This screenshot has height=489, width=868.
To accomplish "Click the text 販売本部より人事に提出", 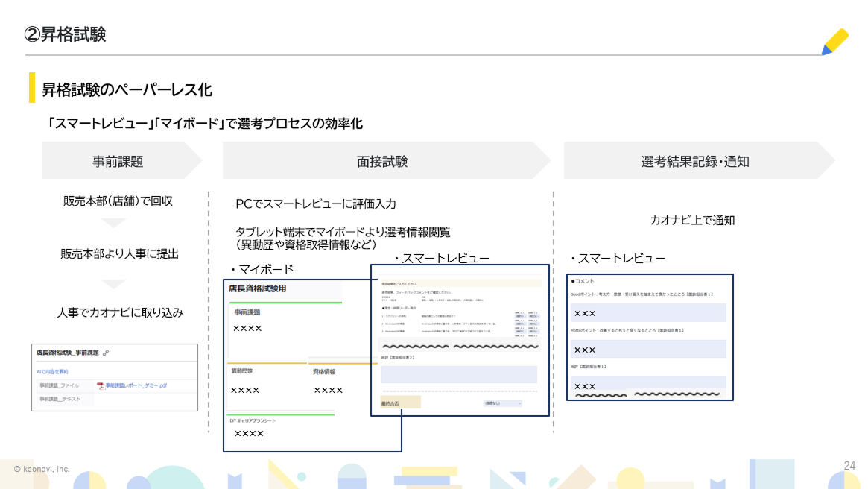I will [119, 253].
